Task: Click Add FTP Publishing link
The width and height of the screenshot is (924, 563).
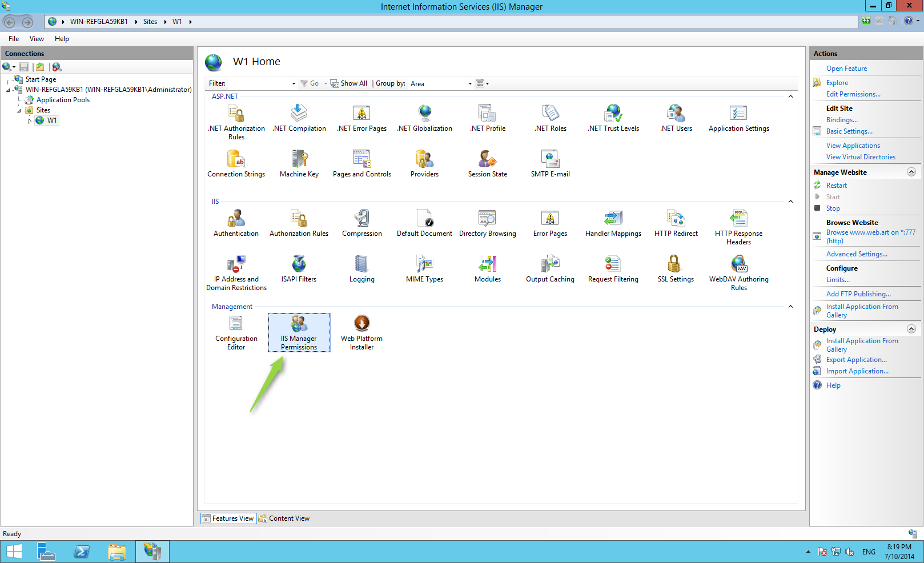Action: click(x=858, y=294)
